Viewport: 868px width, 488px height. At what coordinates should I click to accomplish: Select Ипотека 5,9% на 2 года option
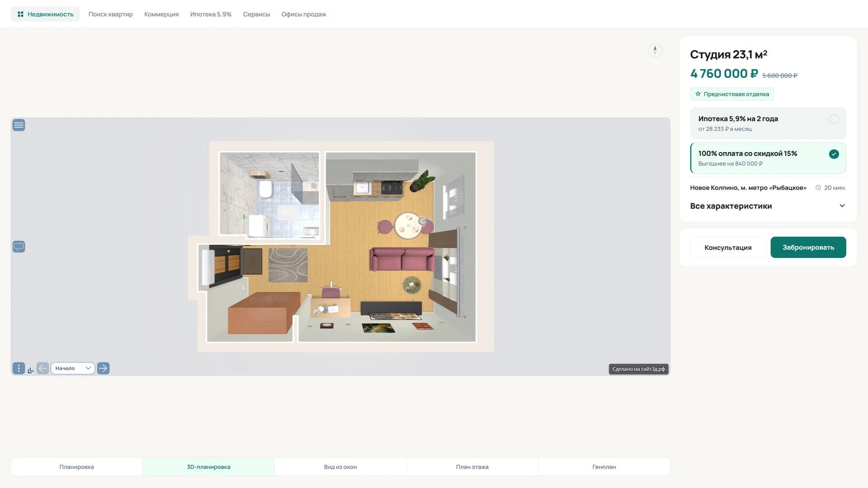(x=768, y=123)
